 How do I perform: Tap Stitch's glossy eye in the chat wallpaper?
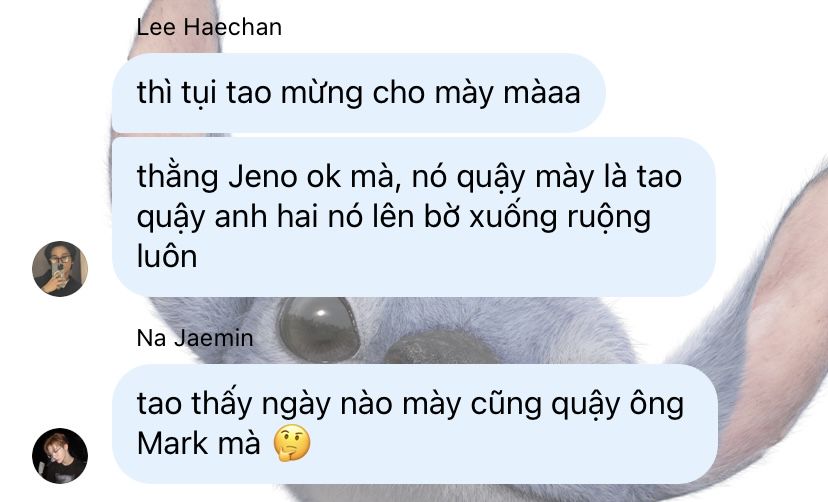318,329
